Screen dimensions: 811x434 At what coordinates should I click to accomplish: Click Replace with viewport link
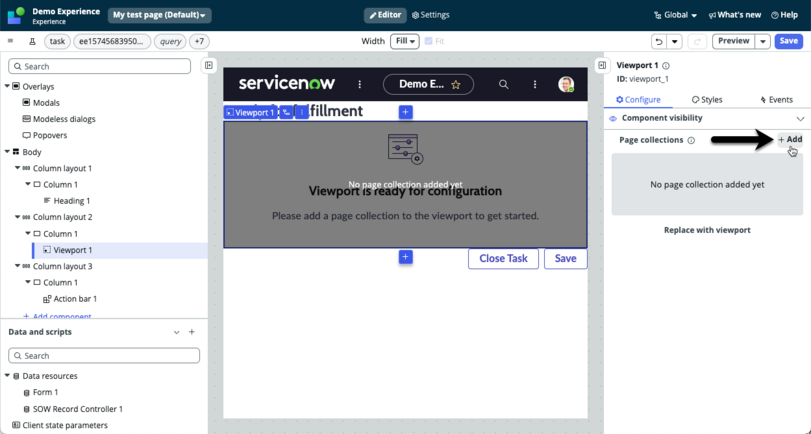coord(707,230)
